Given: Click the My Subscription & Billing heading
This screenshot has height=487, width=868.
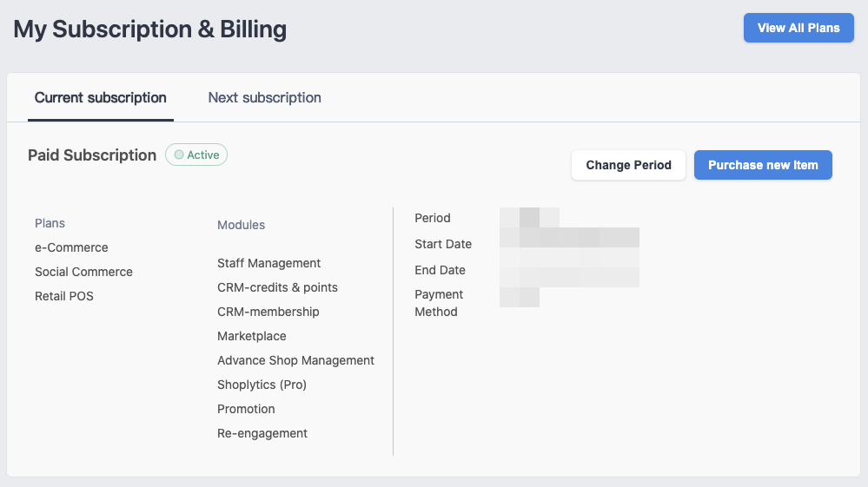Looking at the screenshot, I should pos(150,29).
